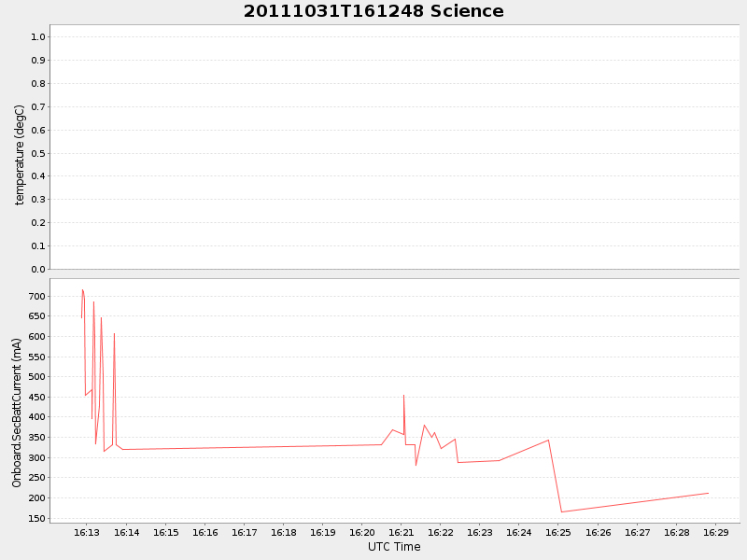Click the 250 current axis value

pos(36,478)
